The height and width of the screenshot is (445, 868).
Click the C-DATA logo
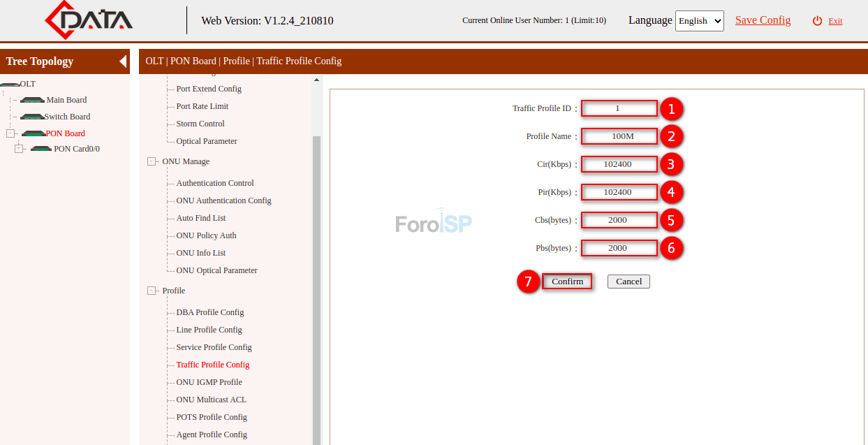87,20
